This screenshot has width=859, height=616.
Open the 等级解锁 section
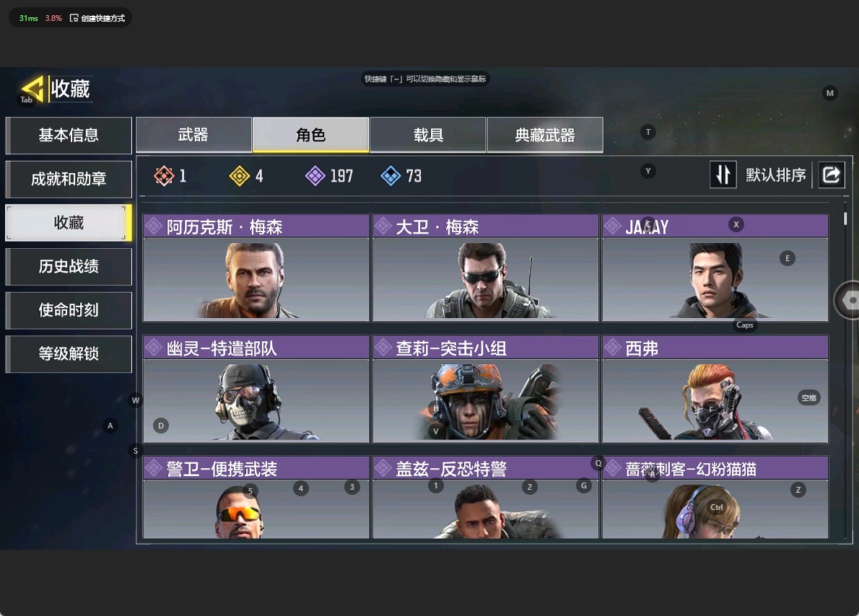click(x=69, y=354)
